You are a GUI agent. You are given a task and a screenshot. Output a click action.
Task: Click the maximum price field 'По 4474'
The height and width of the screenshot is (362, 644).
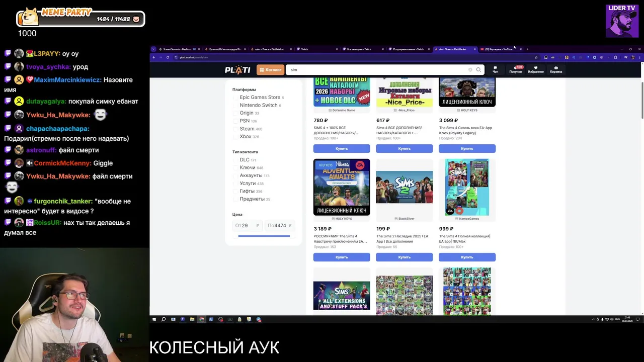pyautogui.click(x=280, y=226)
